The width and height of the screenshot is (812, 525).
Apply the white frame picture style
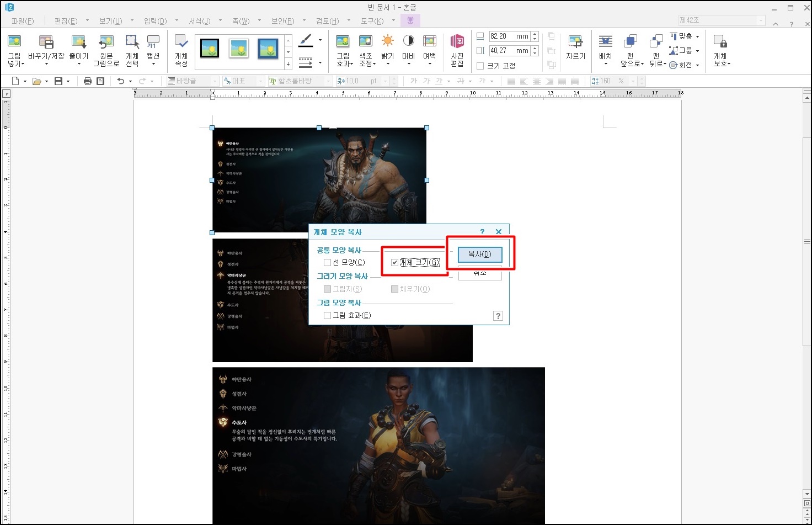[239, 49]
